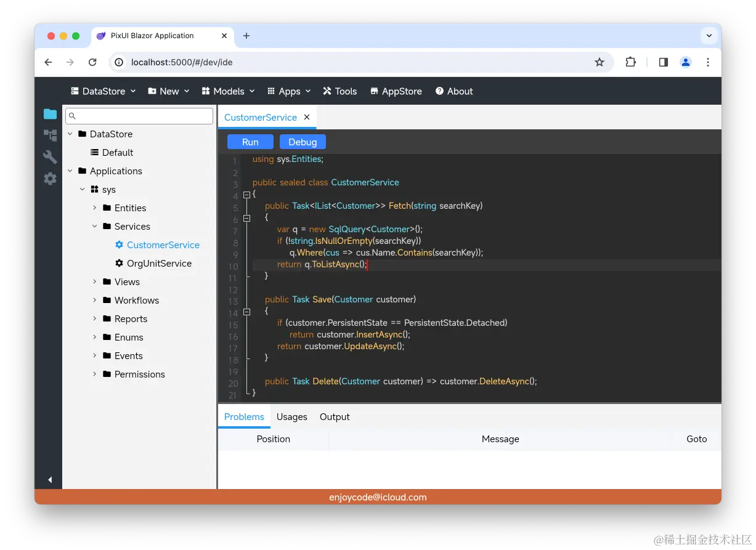Click the Position column header
Image resolution: width=756 pixels, height=550 pixels.
[x=274, y=439]
